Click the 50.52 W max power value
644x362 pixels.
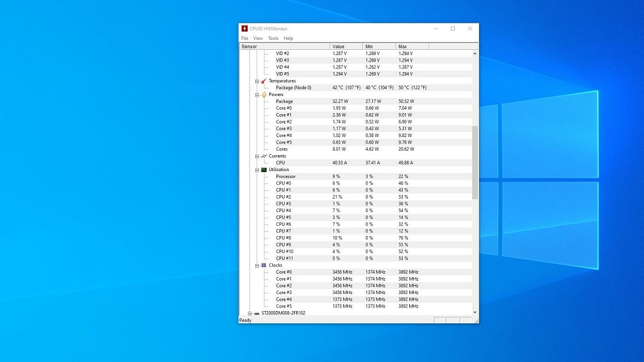point(406,101)
